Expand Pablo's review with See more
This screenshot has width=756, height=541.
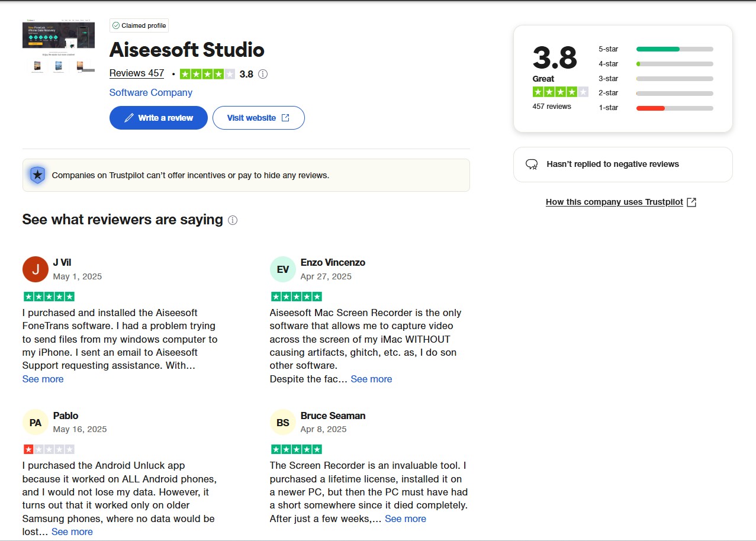[x=72, y=532]
